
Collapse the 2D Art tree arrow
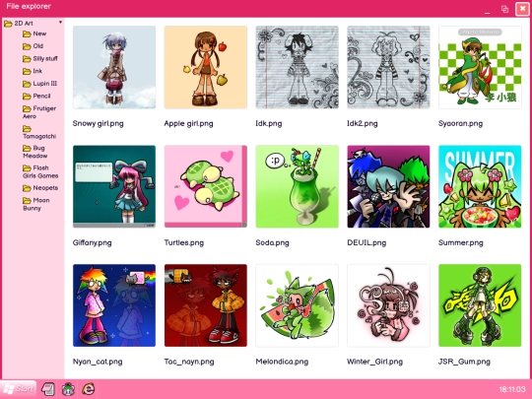(x=60, y=23)
